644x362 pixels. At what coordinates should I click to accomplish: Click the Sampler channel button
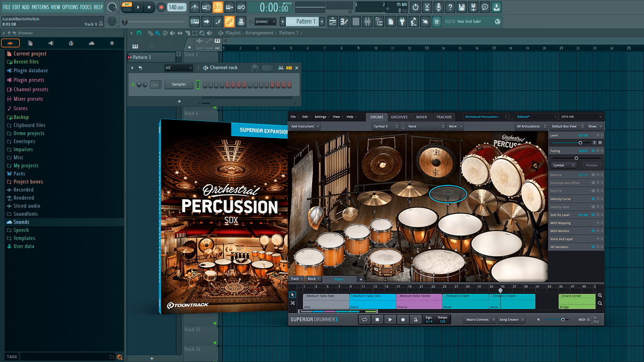point(179,84)
